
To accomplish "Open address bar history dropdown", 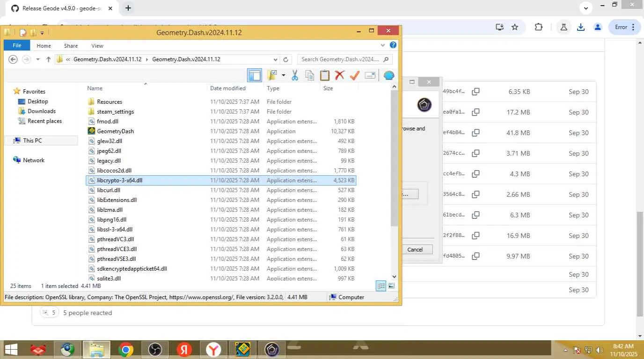I will [x=275, y=59].
